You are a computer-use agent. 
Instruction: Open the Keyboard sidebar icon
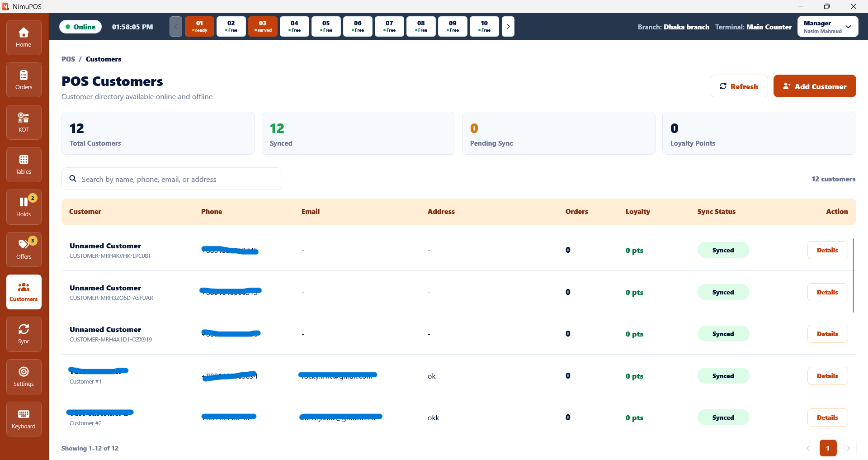(24, 419)
